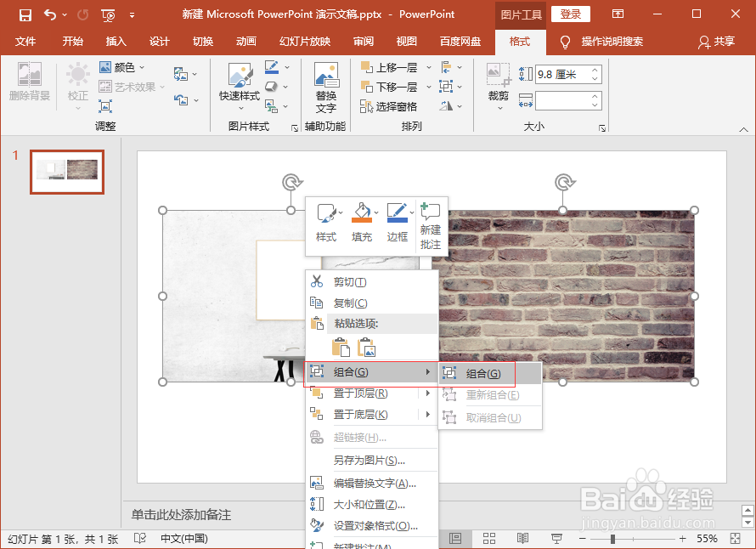
Task: Open picture styles dialog launcher
Action: click(295, 127)
